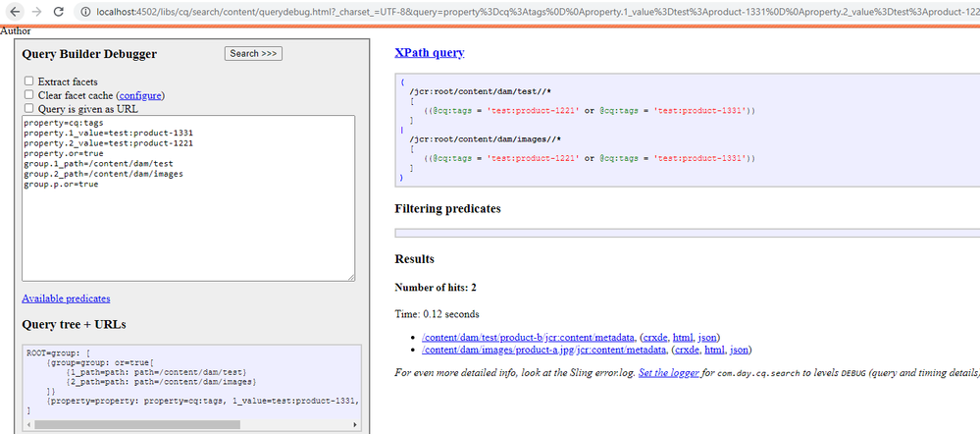Reload the page with refresh icon
This screenshot has height=434, width=980.
(x=60, y=12)
